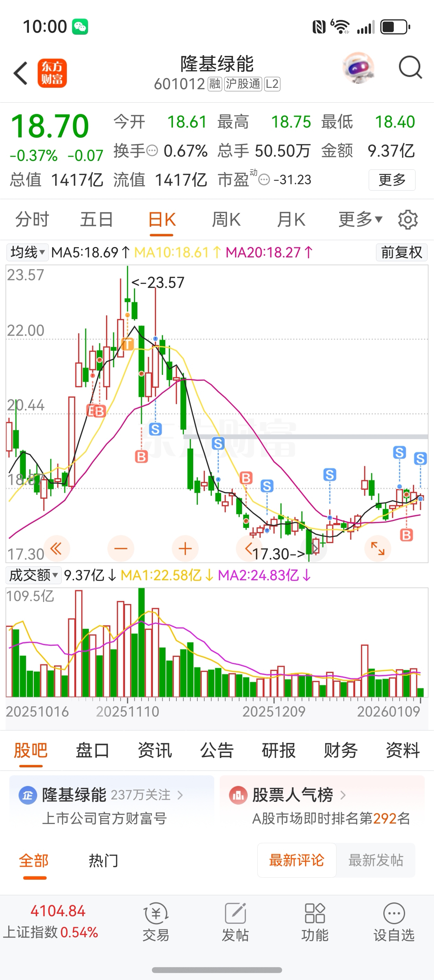Jump chart back with double-left arrow

point(56,549)
